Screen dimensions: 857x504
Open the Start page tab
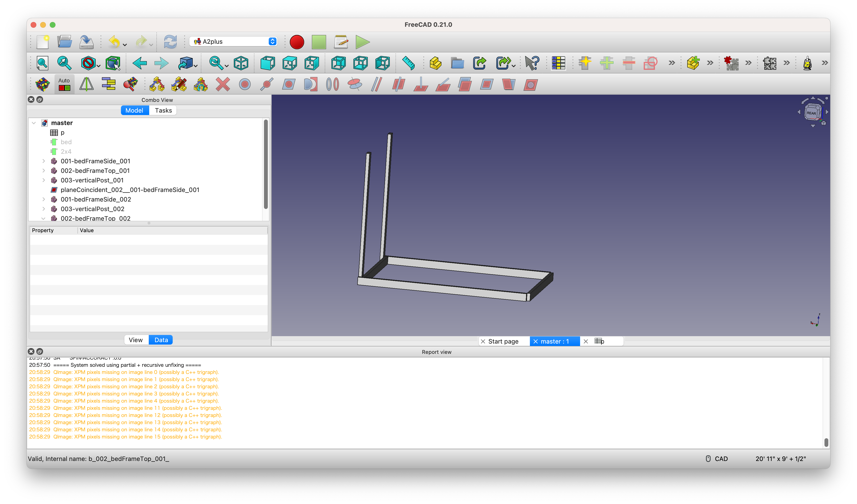click(503, 341)
